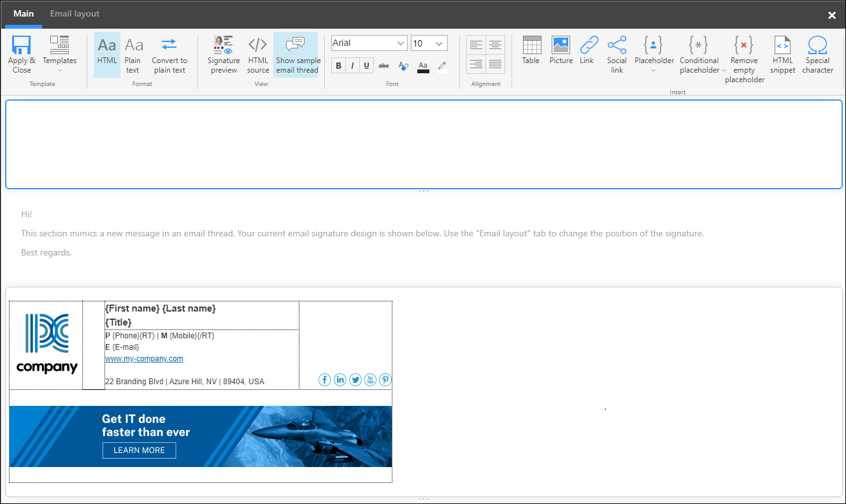
Task: Toggle underline formatting
Action: coord(366,65)
